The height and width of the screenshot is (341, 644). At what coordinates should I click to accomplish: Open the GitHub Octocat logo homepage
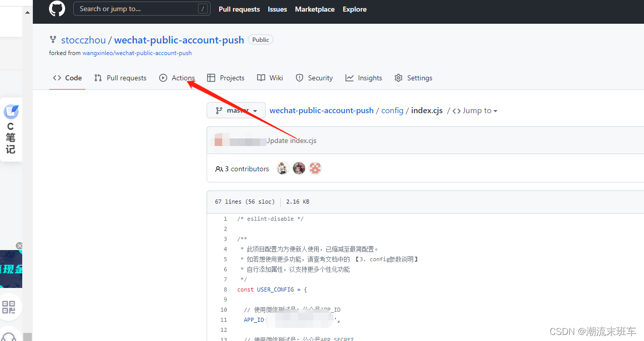(57, 9)
